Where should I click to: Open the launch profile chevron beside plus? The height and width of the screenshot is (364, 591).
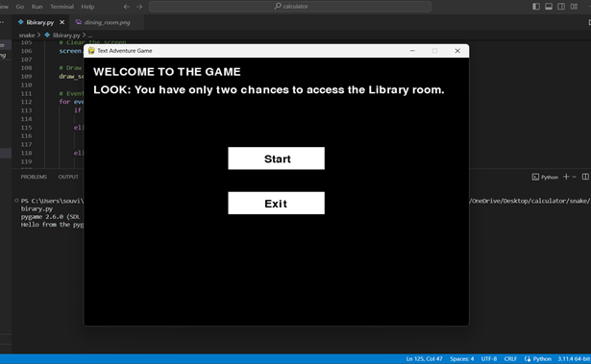click(574, 177)
